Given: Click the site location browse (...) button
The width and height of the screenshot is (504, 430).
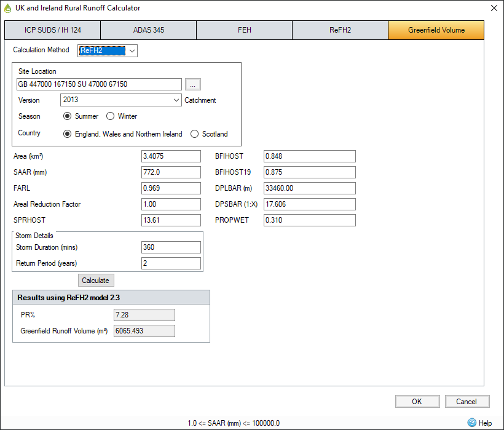Looking at the screenshot, I should (x=193, y=84).
